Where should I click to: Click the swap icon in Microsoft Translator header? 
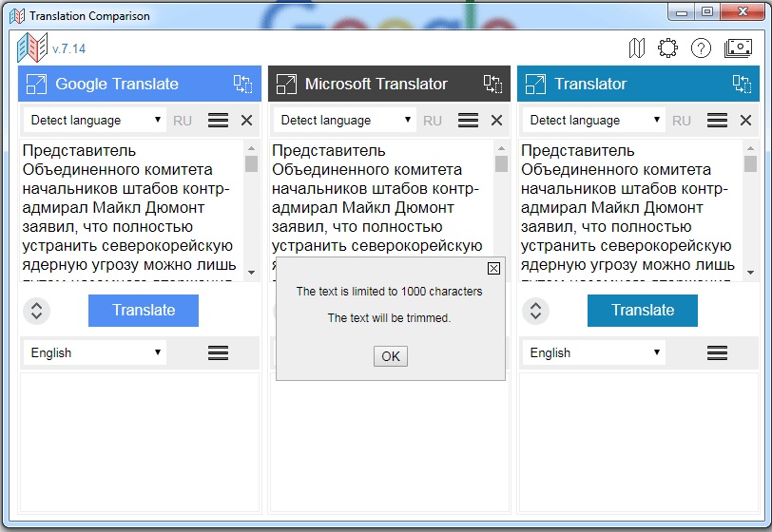pyautogui.click(x=492, y=84)
